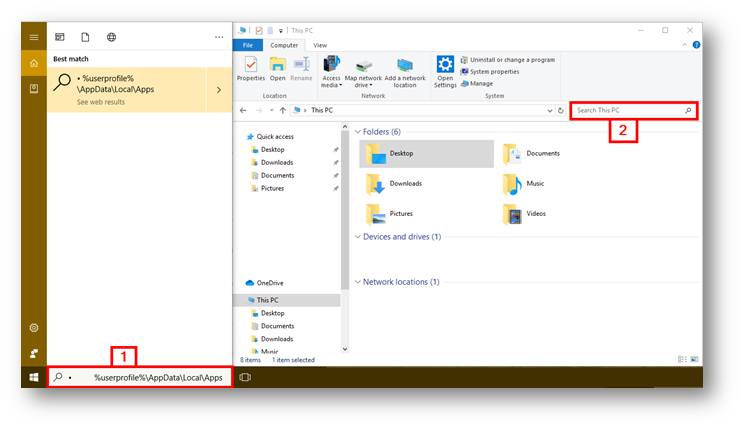
Task: Go up one level arrow
Action: [x=283, y=110]
